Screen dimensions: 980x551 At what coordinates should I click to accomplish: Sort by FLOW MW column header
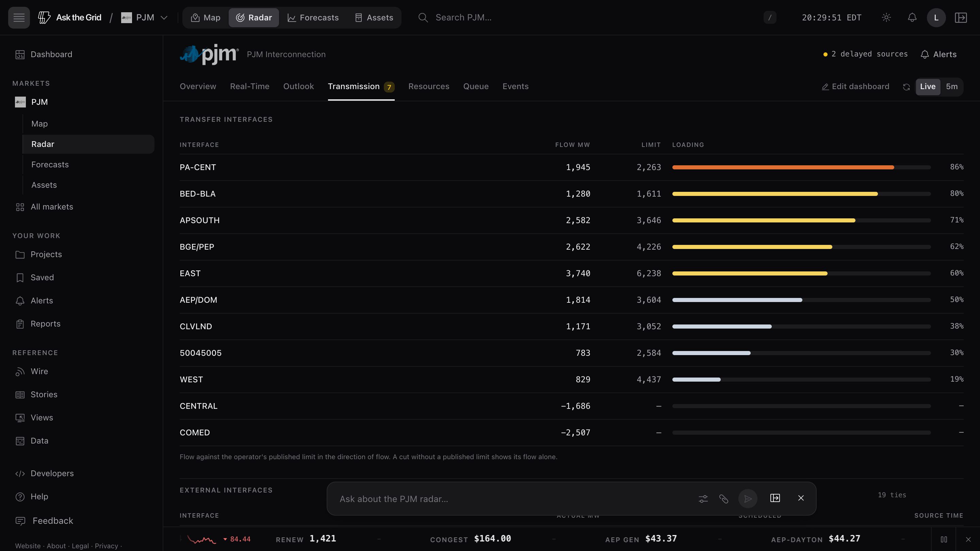pos(573,145)
